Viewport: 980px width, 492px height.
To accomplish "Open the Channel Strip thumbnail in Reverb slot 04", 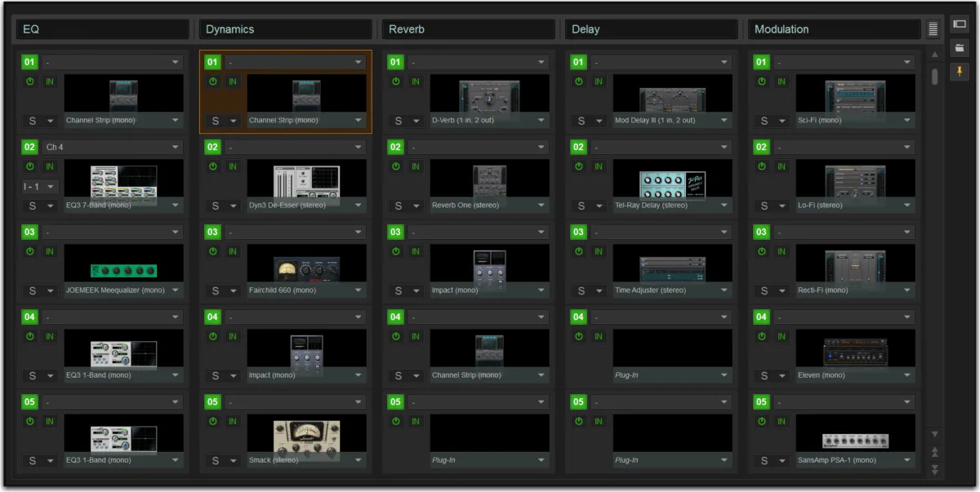I will click(489, 350).
